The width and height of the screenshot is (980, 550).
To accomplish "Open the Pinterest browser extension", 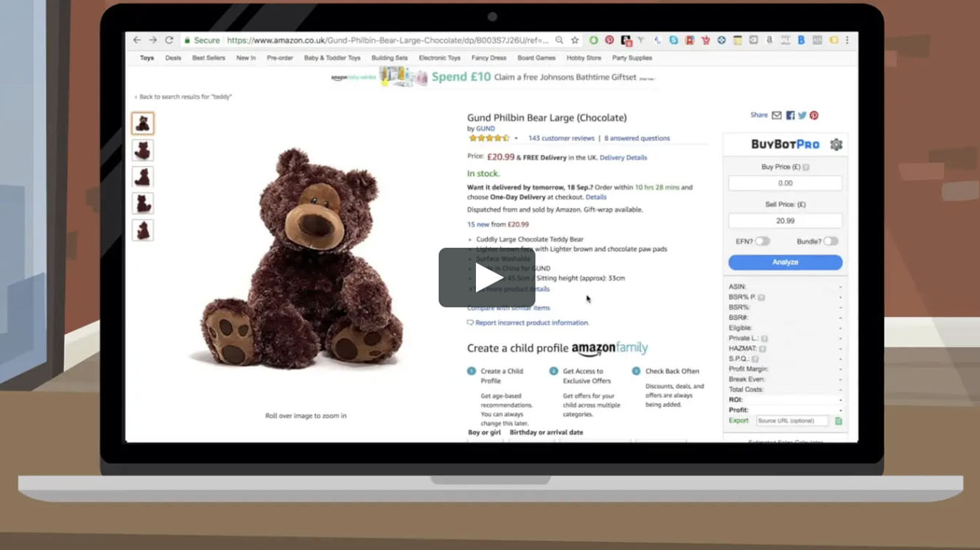I will click(x=609, y=41).
